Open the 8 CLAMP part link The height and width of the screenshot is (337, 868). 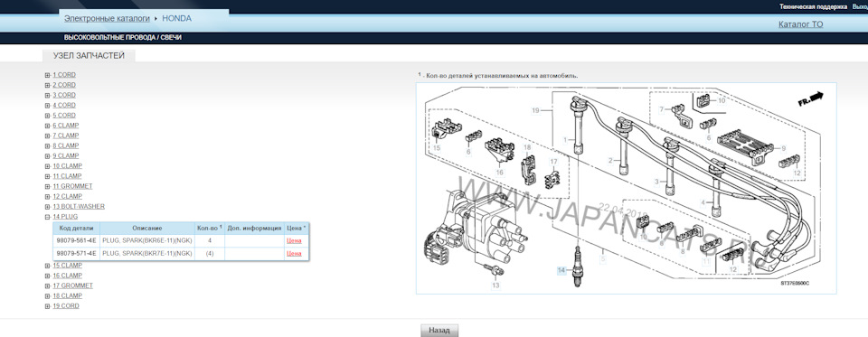click(66, 145)
